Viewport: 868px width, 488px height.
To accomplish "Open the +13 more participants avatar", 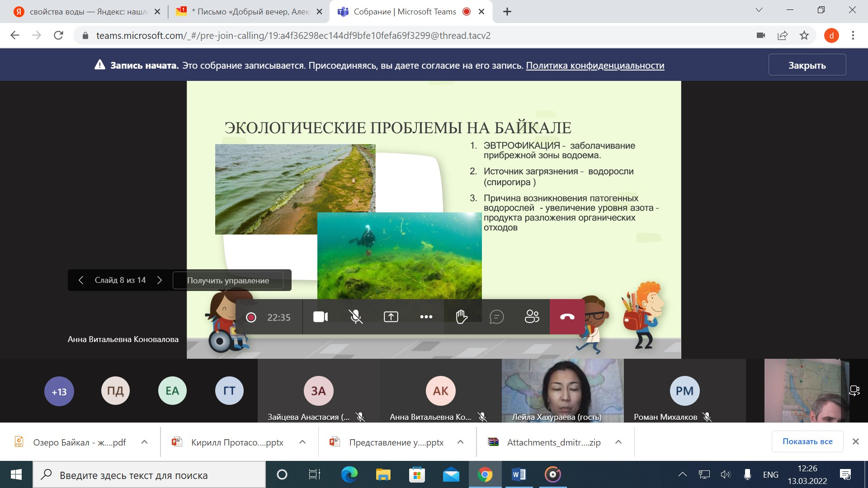I will tap(59, 391).
